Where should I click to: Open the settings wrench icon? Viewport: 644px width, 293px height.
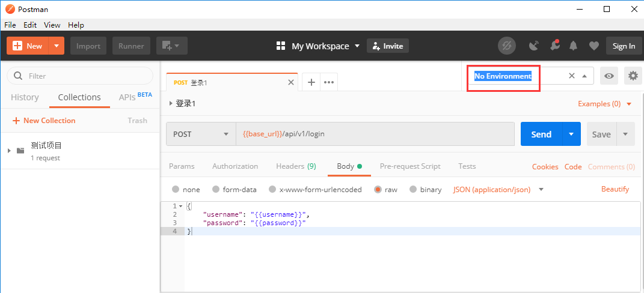click(555, 46)
